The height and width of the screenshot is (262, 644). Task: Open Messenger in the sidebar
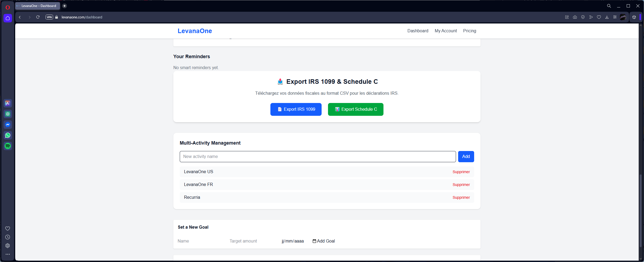point(8,125)
